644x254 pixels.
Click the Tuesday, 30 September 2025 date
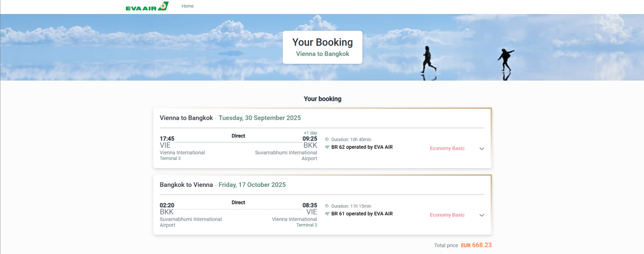point(260,118)
